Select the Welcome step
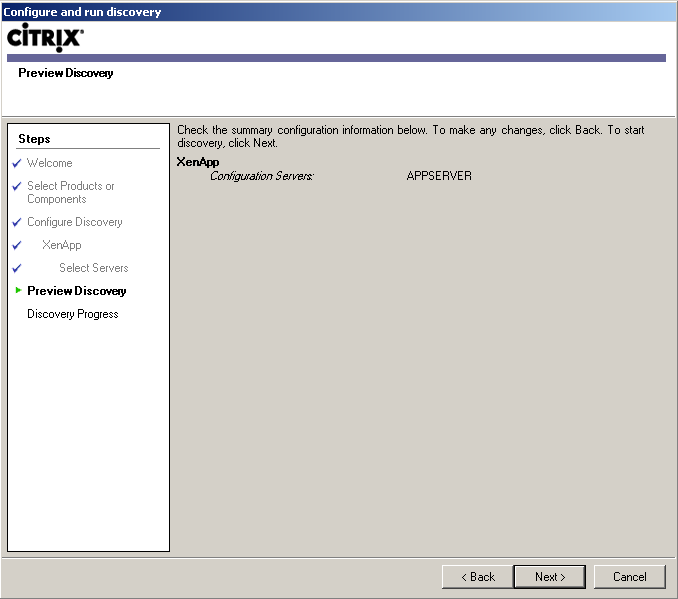Viewport: 678px width, 599px height. click(50, 163)
